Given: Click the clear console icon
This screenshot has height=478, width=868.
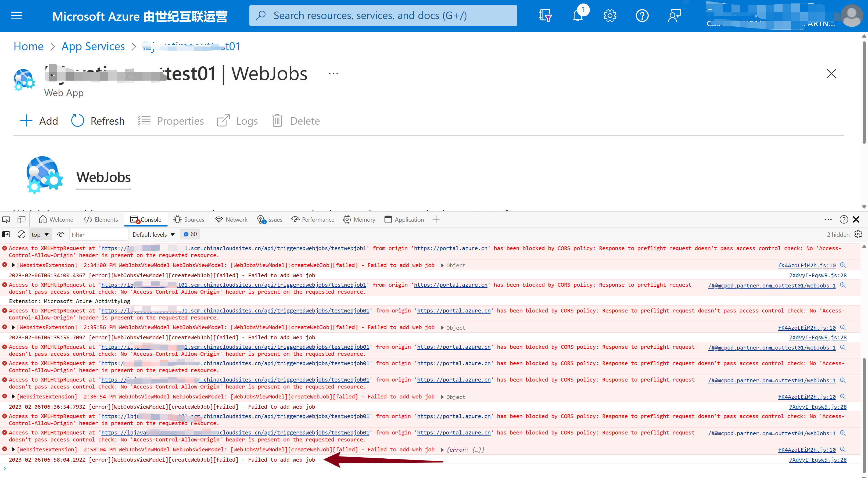Looking at the screenshot, I should 21,235.
